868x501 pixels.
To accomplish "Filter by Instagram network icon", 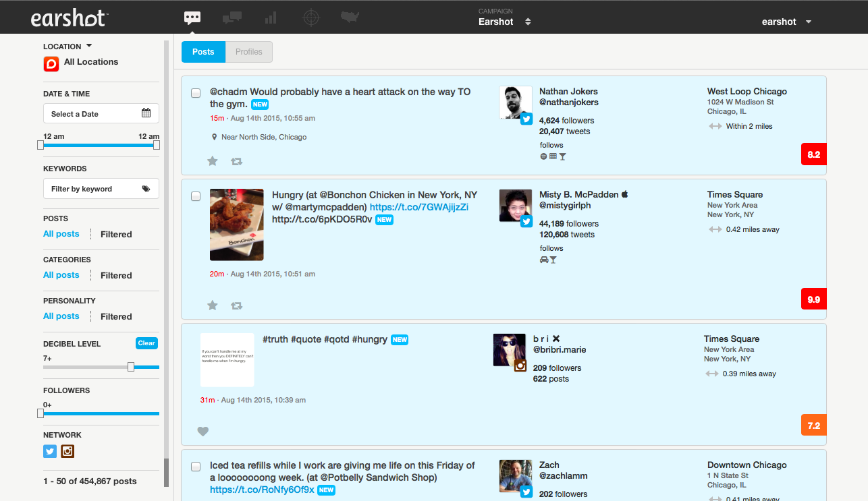I will click(67, 452).
